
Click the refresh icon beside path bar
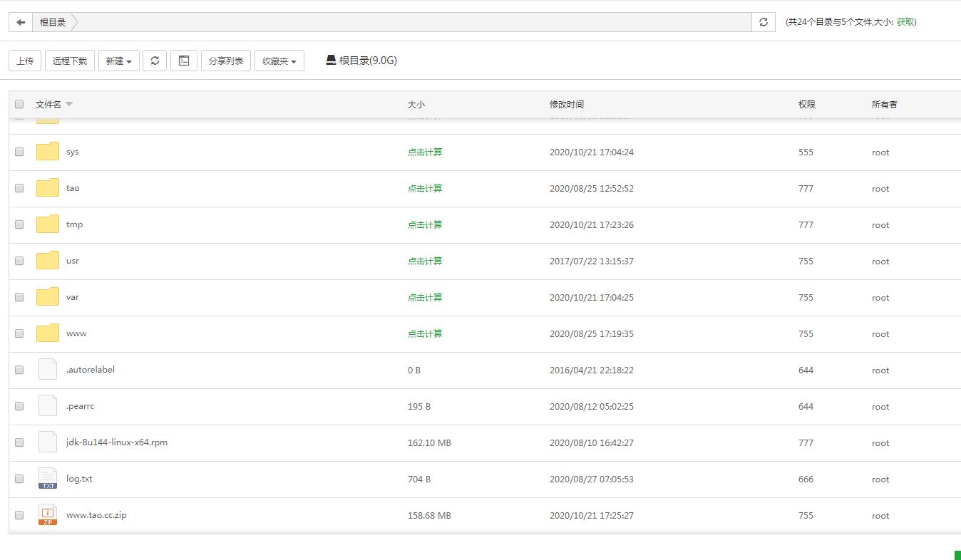[763, 22]
